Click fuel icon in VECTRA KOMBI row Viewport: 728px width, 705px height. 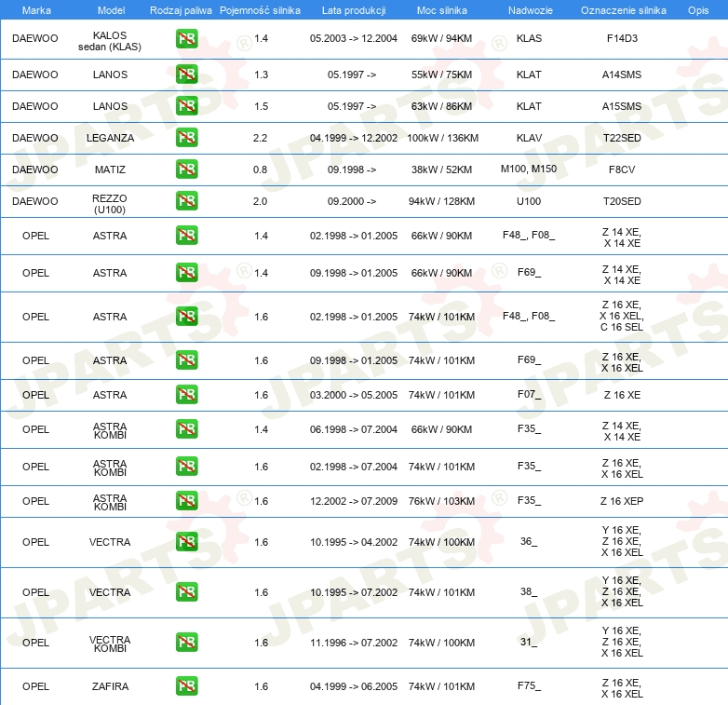186,643
